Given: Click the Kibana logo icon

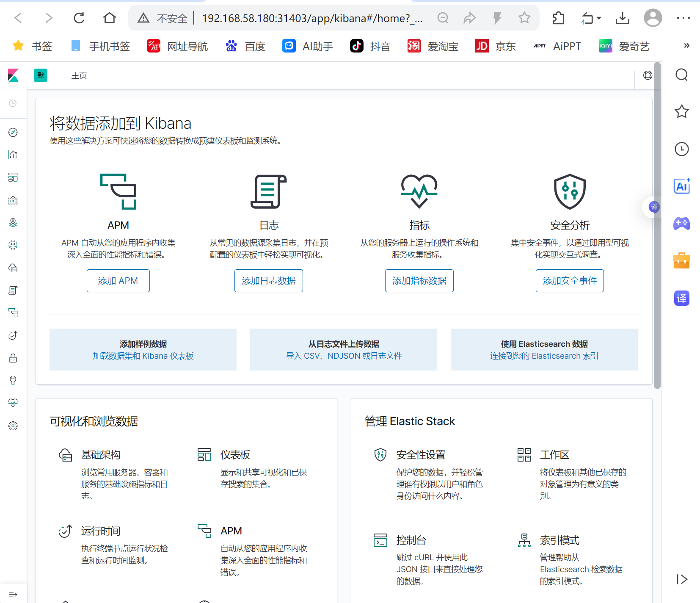Looking at the screenshot, I should (13, 75).
